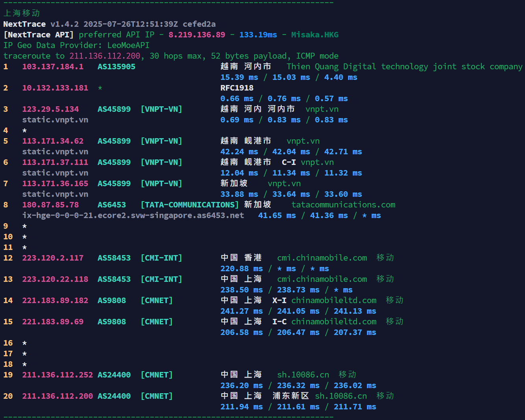The height and width of the screenshot is (420, 525).
Task: Click the C-I tag in hop 6
Action: (289, 162)
